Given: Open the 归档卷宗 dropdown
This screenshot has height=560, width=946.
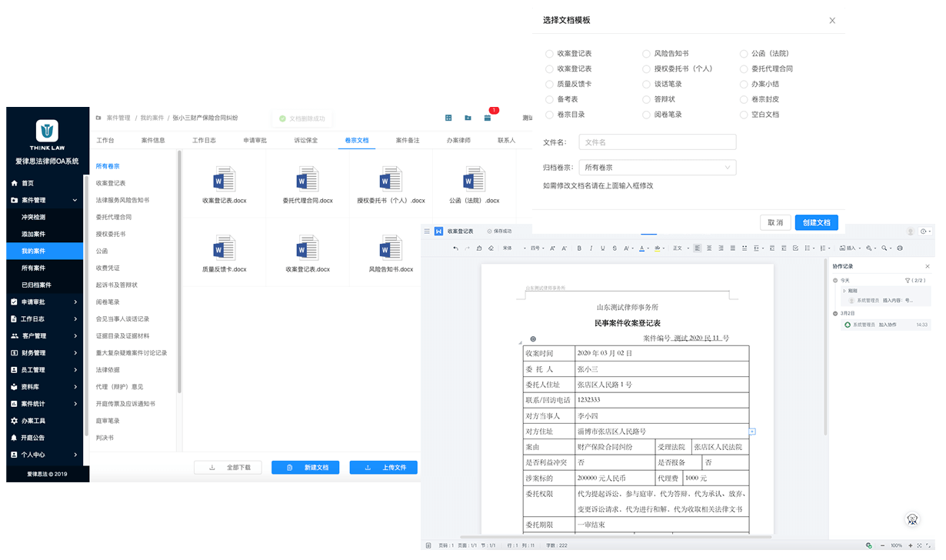Looking at the screenshot, I should point(657,167).
